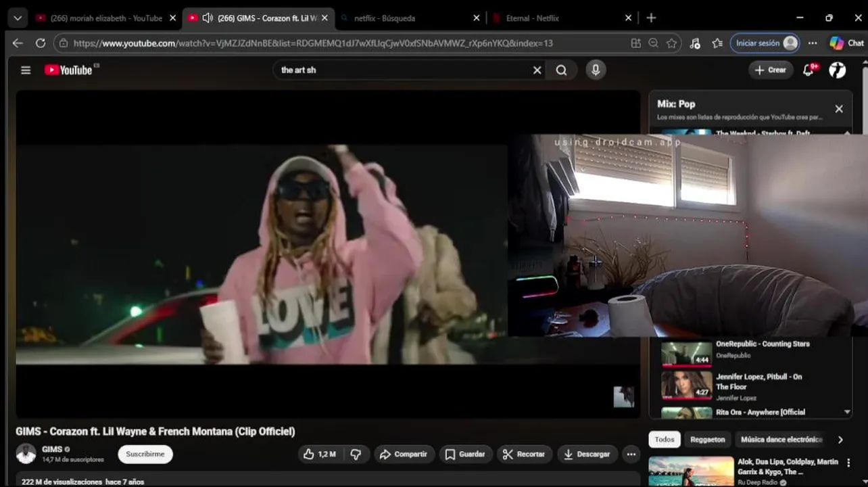
Task: Open the browser settings ellipsis menu
Action: click(813, 43)
